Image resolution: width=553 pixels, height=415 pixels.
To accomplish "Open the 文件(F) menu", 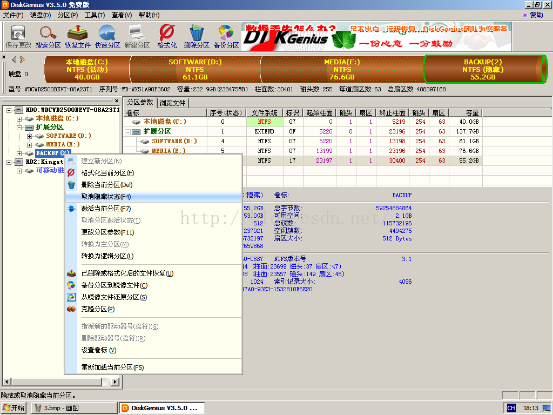I will pyautogui.click(x=13, y=15).
